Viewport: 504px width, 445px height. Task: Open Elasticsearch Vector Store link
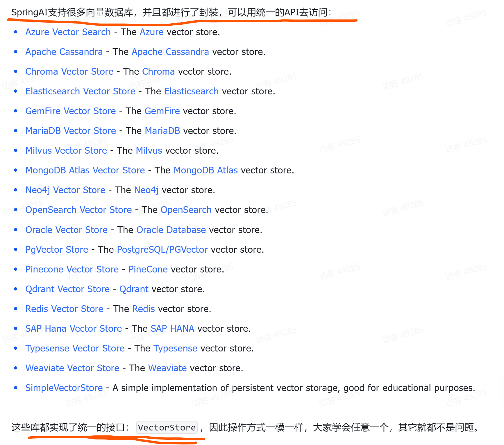coord(81,91)
